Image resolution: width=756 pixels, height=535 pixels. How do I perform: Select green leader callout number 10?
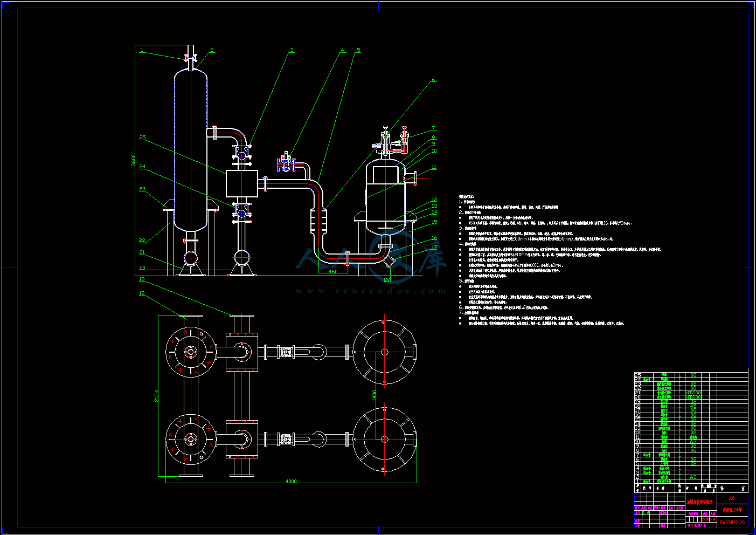(x=434, y=151)
